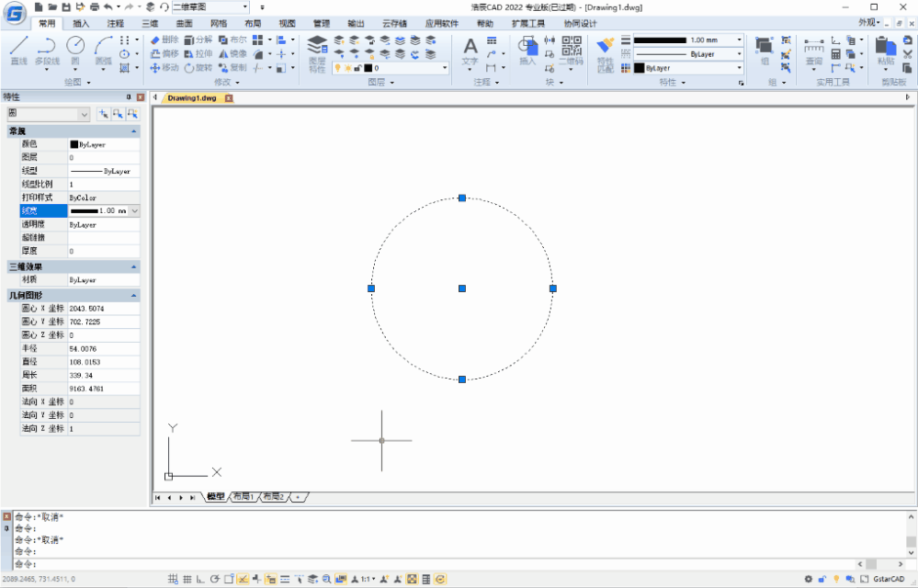Click the 拉伸 (Stretch) tool

pyautogui.click(x=198, y=54)
